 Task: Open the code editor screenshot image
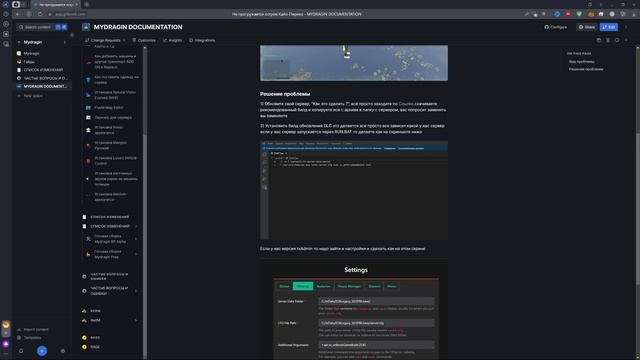pos(354,191)
